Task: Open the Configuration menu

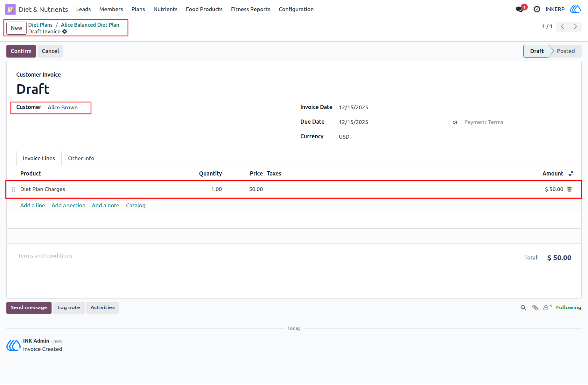Action: point(296,9)
